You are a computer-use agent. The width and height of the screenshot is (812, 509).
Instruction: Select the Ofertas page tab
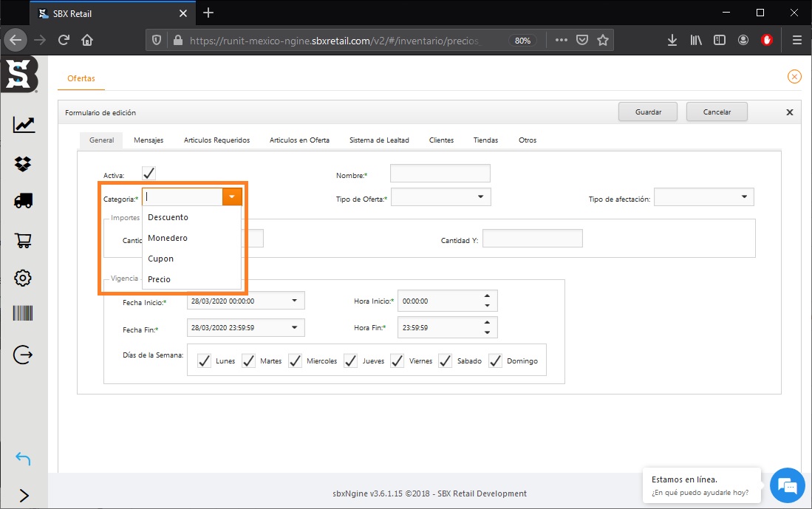(x=81, y=78)
